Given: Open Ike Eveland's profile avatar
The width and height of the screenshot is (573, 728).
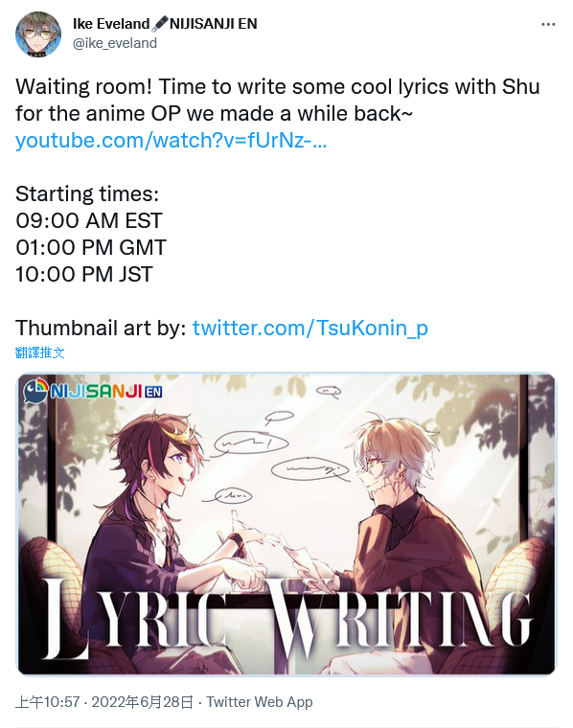Looking at the screenshot, I should [x=38, y=34].
